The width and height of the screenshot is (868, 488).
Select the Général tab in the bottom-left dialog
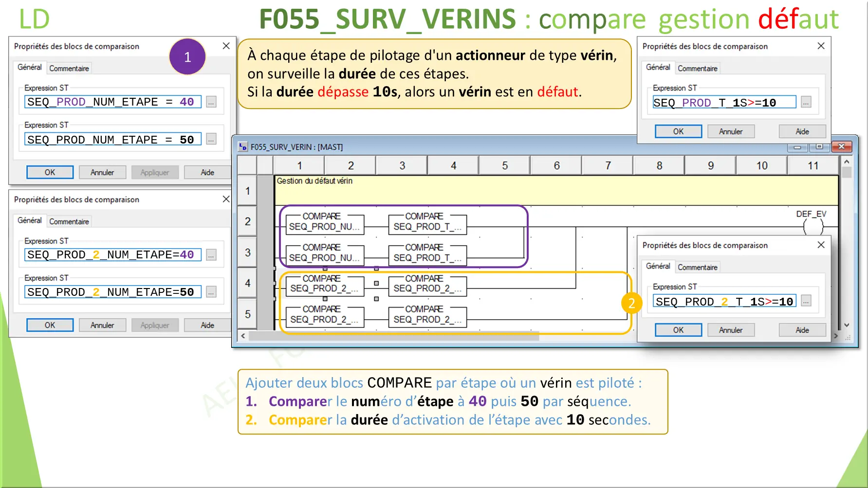tap(29, 221)
